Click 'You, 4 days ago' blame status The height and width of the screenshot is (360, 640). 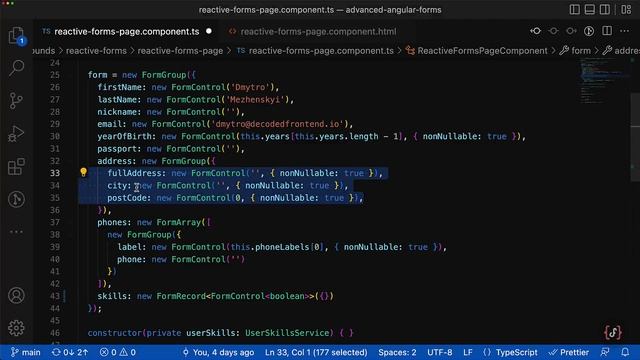tap(218, 352)
